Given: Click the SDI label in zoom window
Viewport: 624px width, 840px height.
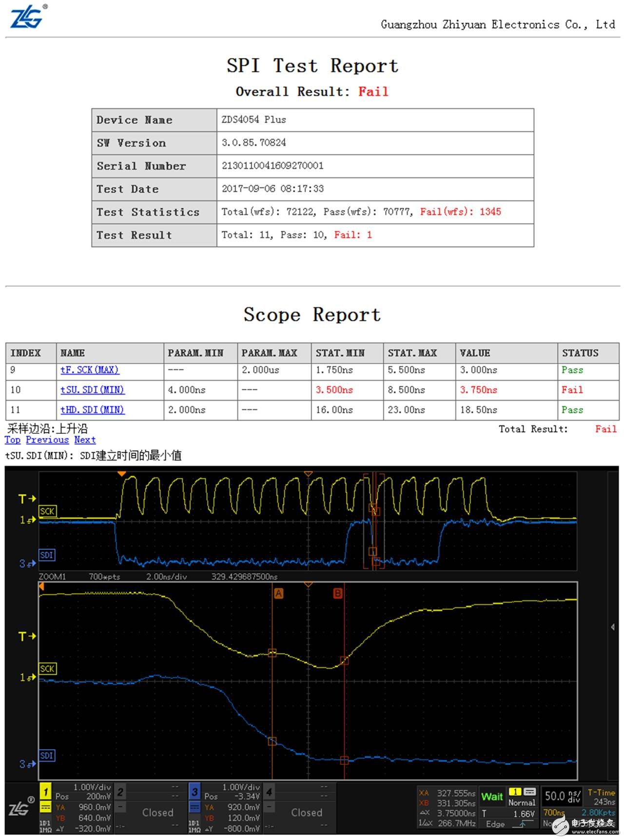Looking at the screenshot, I should 47,756.
